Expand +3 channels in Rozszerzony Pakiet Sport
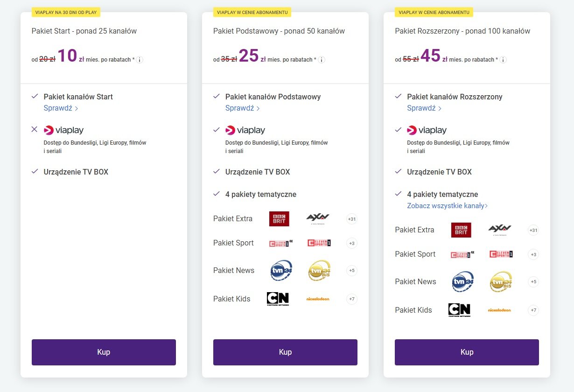 [x=533, y=254]
